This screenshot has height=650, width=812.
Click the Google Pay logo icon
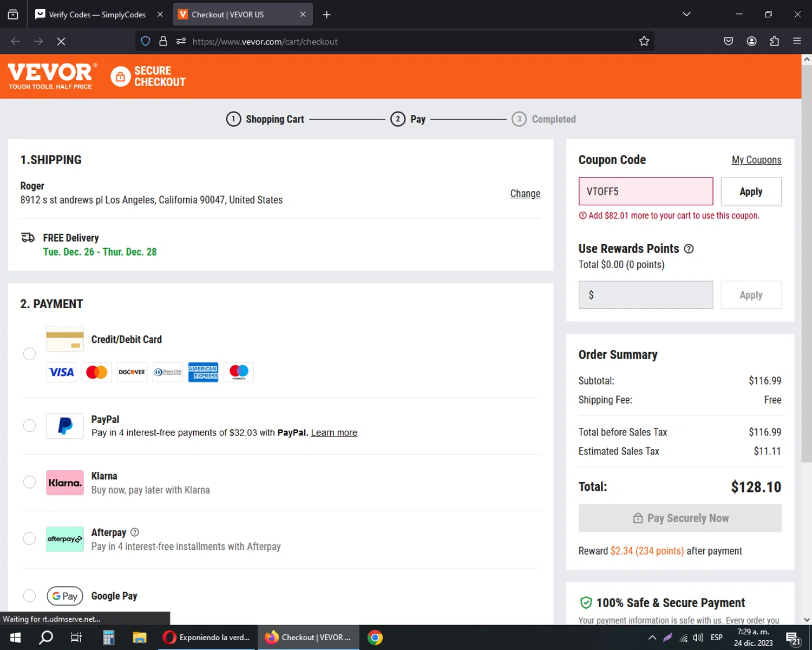click(65, 596)
